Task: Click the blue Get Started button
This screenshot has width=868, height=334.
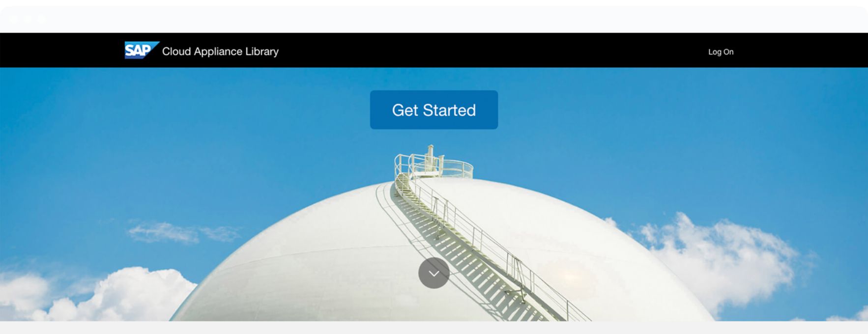Action: [x=434, y=110]
